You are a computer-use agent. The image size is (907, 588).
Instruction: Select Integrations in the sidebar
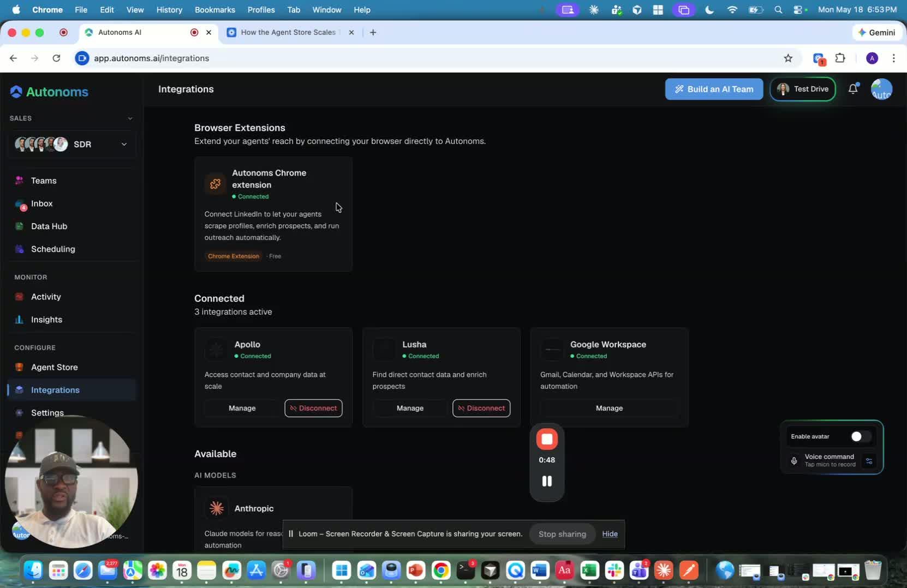click(x=71, y=390)
